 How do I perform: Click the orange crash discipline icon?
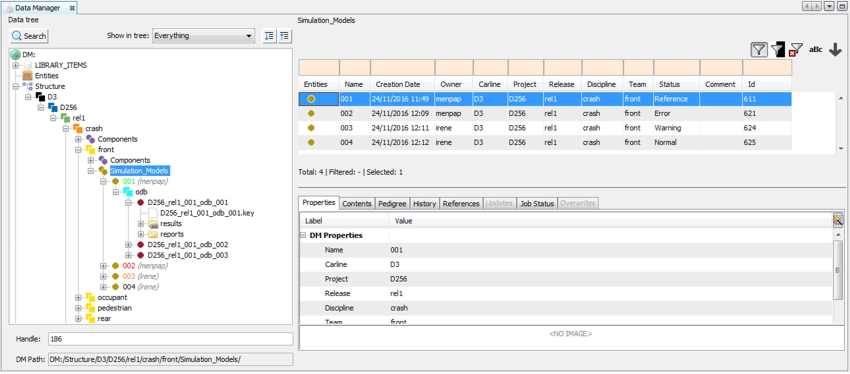(x=78, y=128)
